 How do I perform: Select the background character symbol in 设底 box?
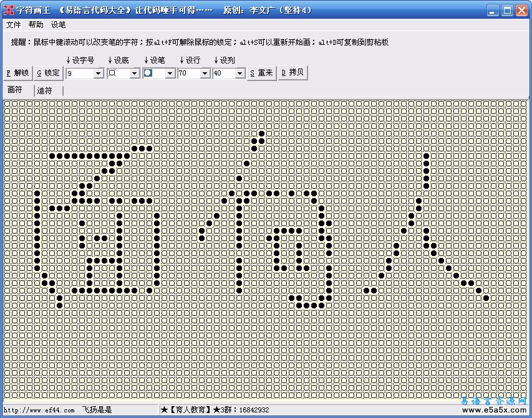tap(112, 73)
